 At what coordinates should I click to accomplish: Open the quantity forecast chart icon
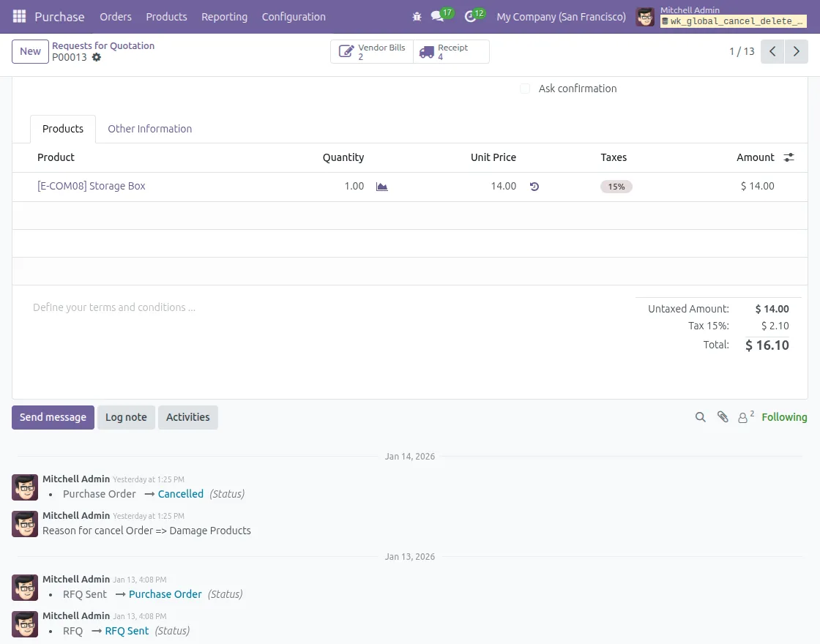pos(381,187)
